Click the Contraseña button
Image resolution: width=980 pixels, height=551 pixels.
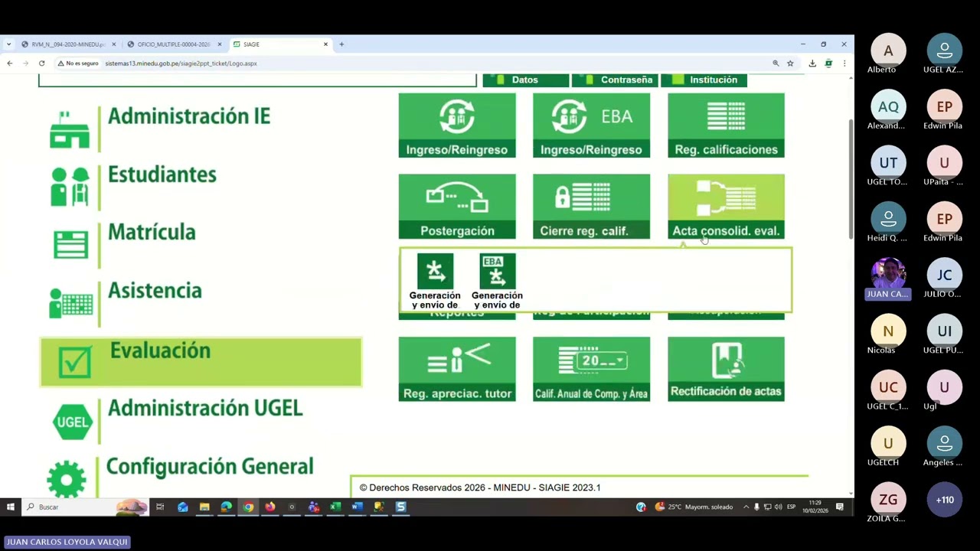point(615,80)
